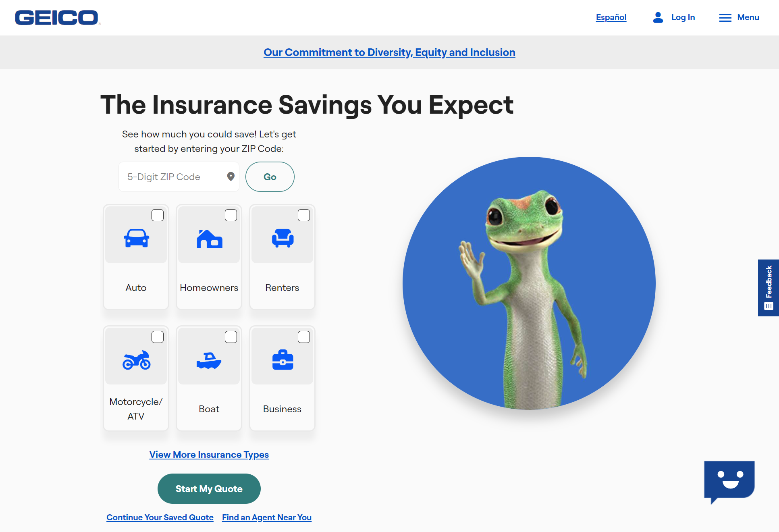The image size is (779, 532).
Task: Click the Boat insurance icon
Action: tap(209, 360)
